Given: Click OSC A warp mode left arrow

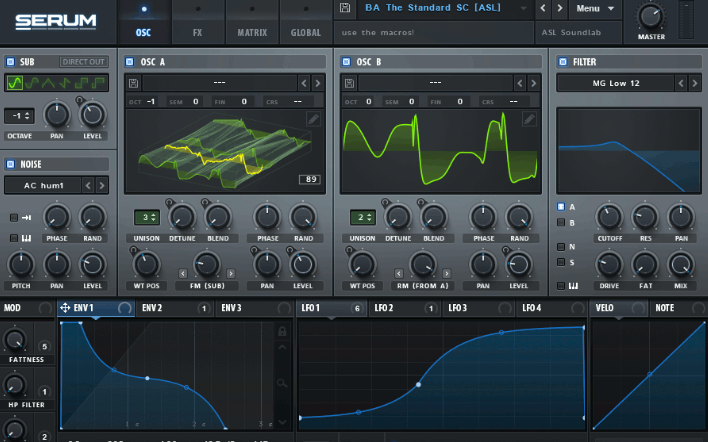Looking at the screenshot, I should click(x=183, y=274).
